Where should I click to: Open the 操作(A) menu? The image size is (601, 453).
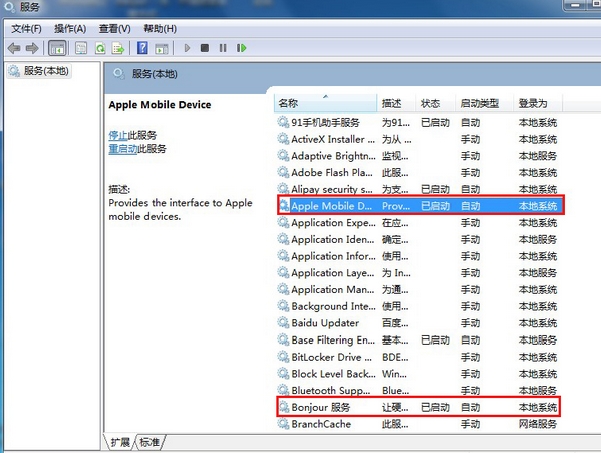pos(69,28)
